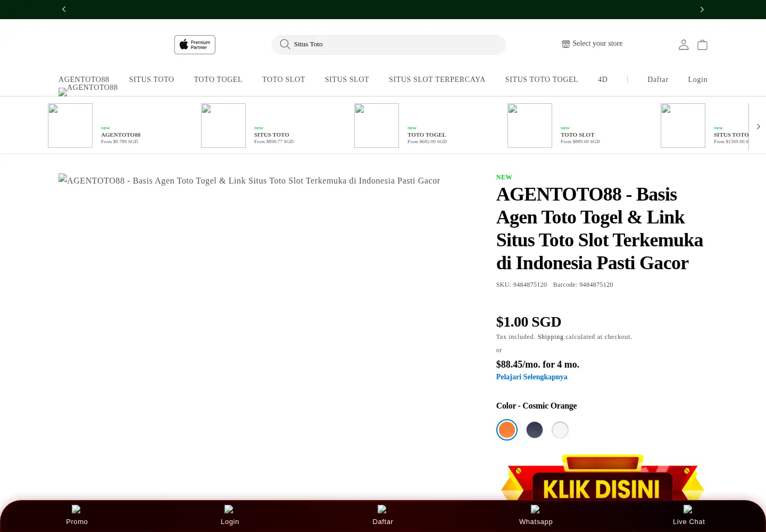Open the user account icon
Viewport: 766px width, 532px height.
(x=684, y=45)
